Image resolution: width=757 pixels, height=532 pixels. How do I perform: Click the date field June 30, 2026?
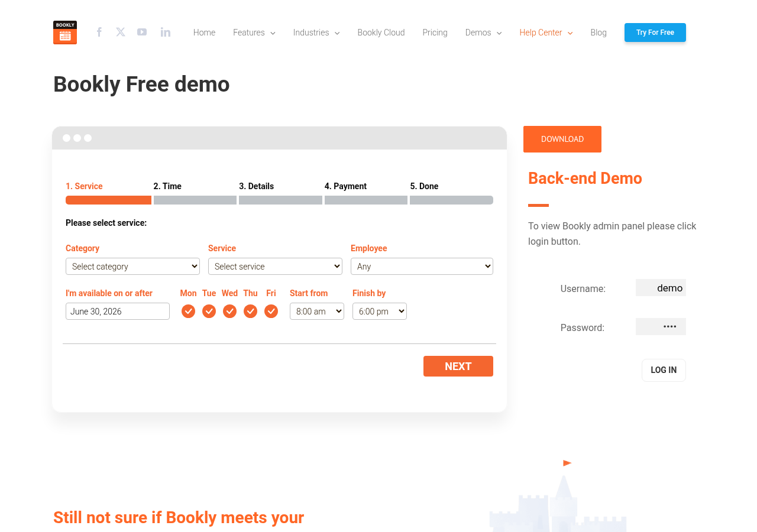tap(118, 311)
